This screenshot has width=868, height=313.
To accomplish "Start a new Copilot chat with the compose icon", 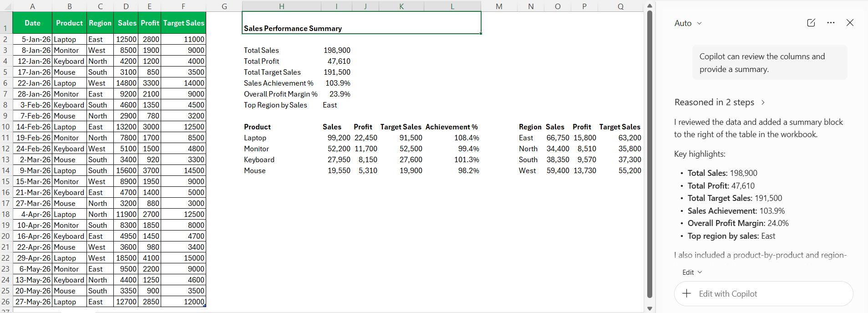I will click(x=811, y=23).
